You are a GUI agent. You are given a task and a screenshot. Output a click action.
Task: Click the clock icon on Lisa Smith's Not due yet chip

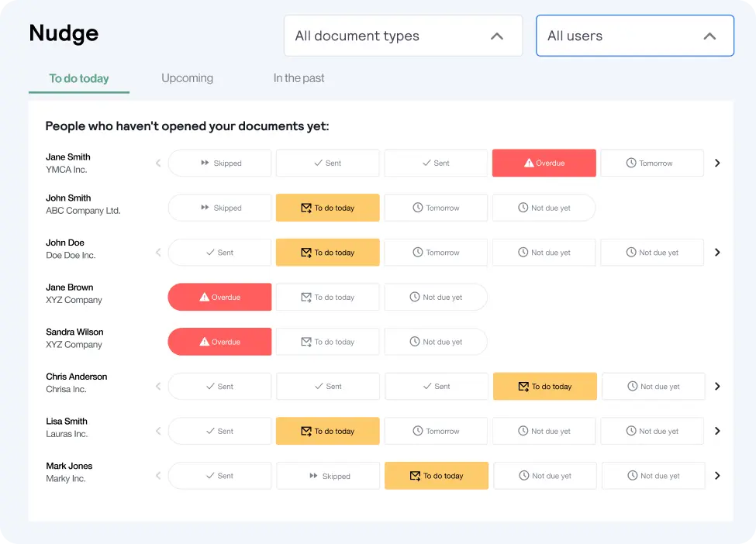524,431
